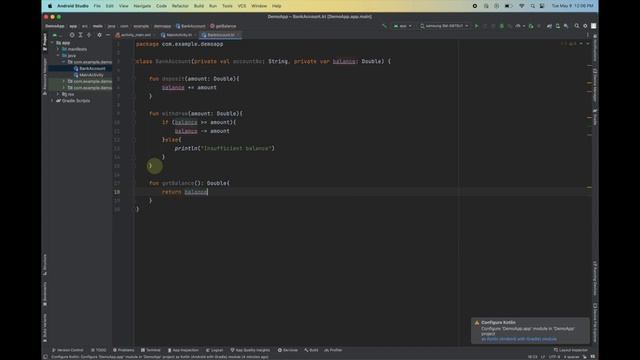Click the Wi-Fi icon in menu bar
Viewport: 640px width, 360px height.
522,6
